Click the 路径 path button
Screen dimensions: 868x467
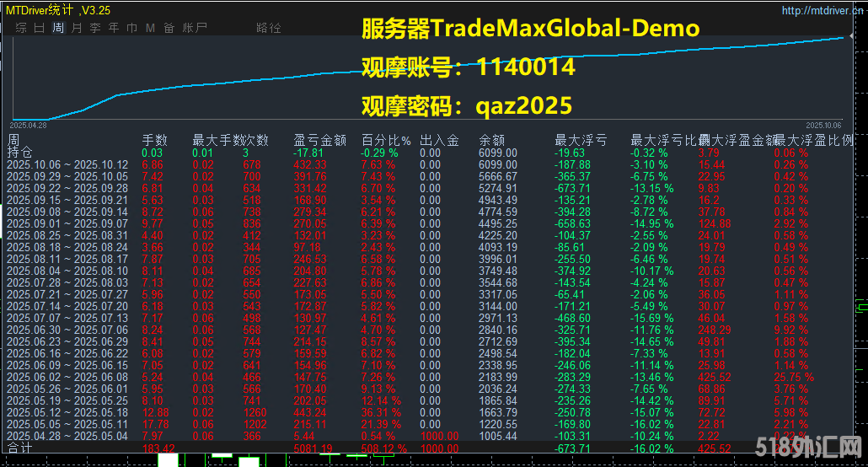click(x=269, y=28)
